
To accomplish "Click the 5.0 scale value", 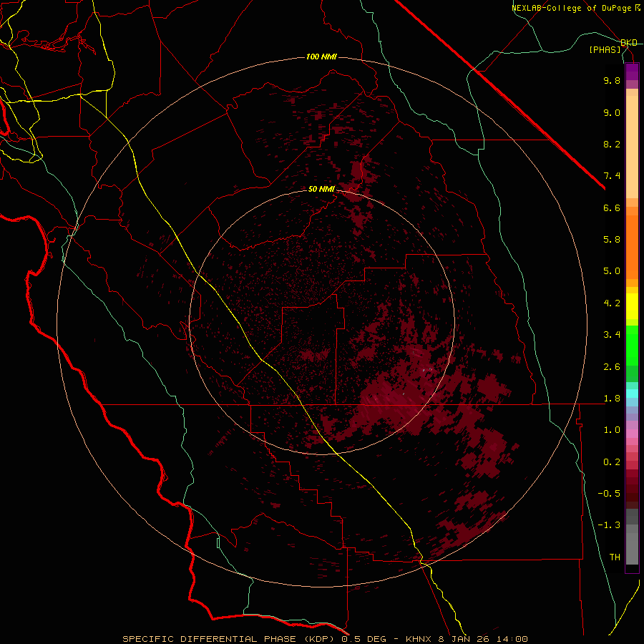I will 612,271.
